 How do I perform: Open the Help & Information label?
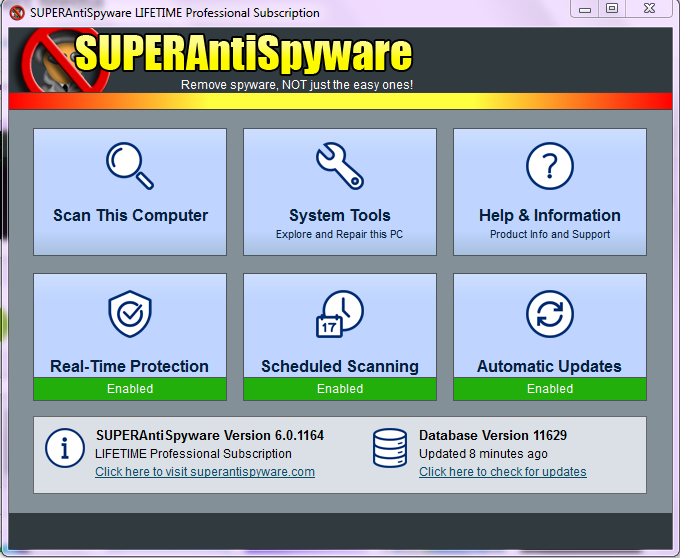(549, 215)
